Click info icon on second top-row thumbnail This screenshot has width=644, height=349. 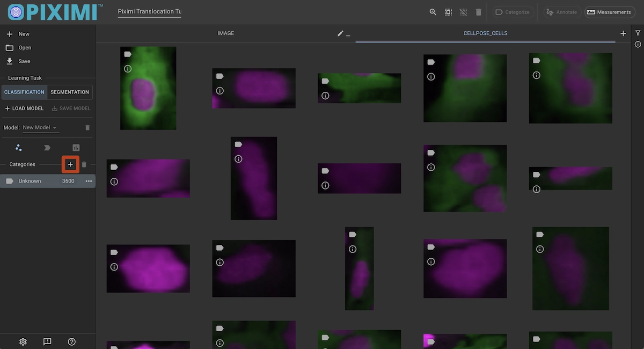tap(220, 91)
